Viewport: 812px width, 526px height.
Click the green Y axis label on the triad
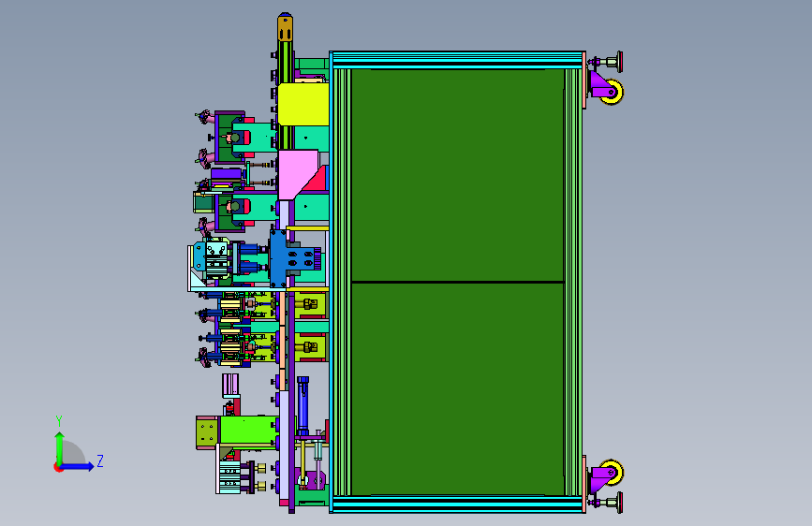point(59,421)
